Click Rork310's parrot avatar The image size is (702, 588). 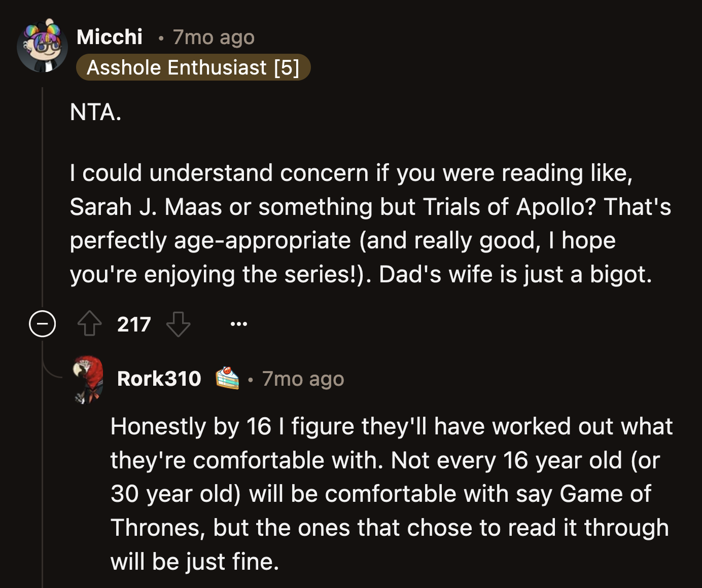(87, 379)
